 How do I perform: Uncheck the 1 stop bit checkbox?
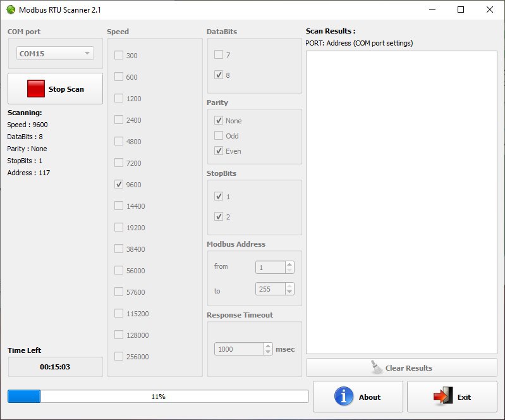pos(219,196)
